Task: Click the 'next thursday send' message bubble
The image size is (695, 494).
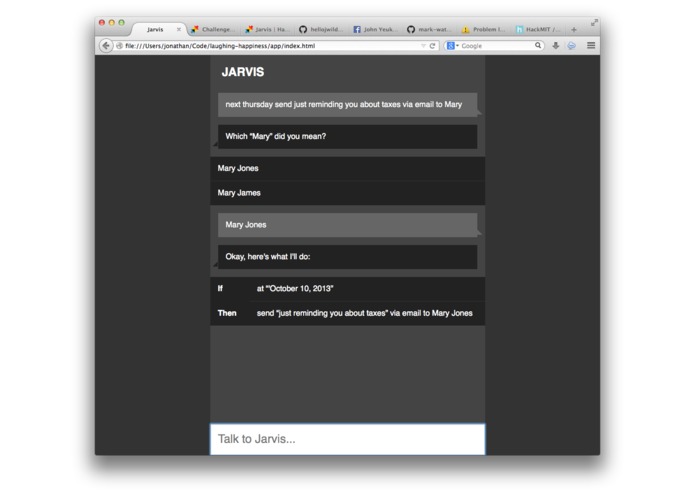Action: click(x=348, y=105)
